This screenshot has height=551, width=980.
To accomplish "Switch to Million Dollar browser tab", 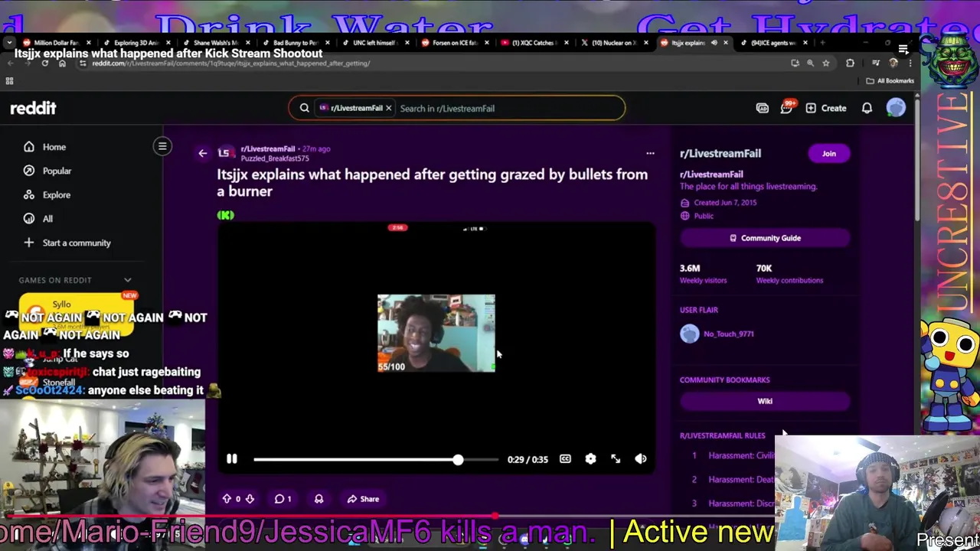I will pos(56,43).
